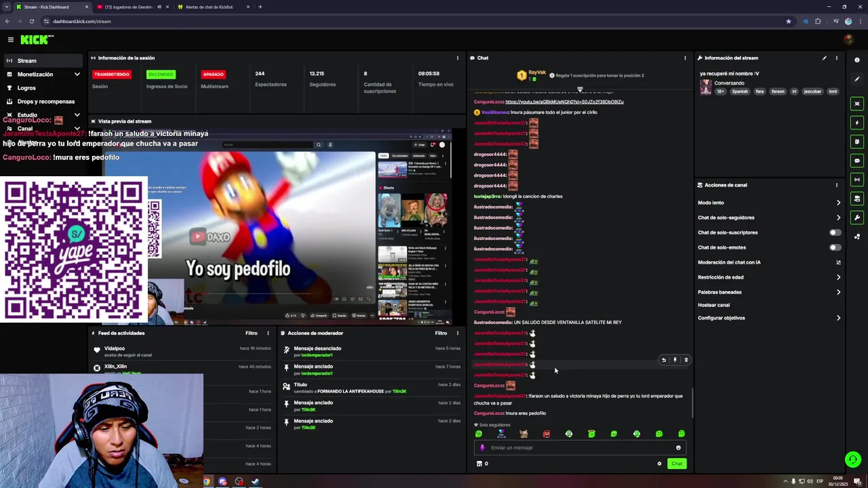Image resolution: width=868 pixels, height=488 pixels.
Task: Bookmark this page with star icon
Action: coord(788,21)
